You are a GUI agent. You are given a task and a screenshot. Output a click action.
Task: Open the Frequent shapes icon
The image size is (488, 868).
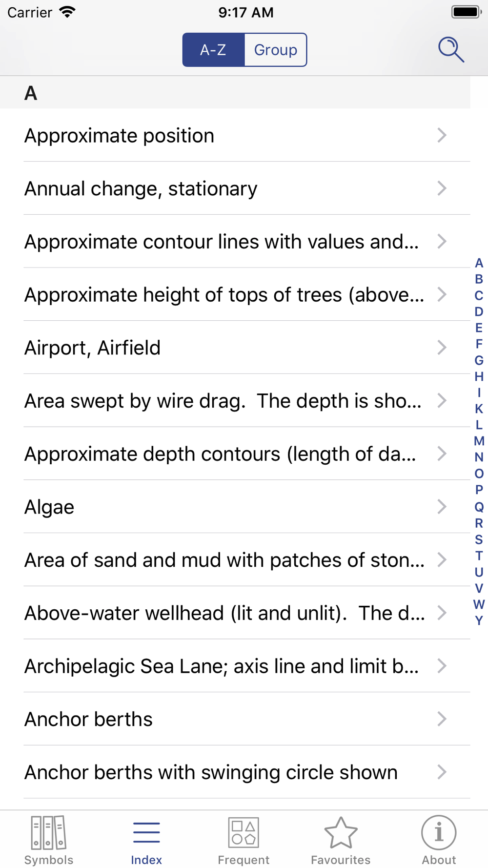(x=244, y=832)
